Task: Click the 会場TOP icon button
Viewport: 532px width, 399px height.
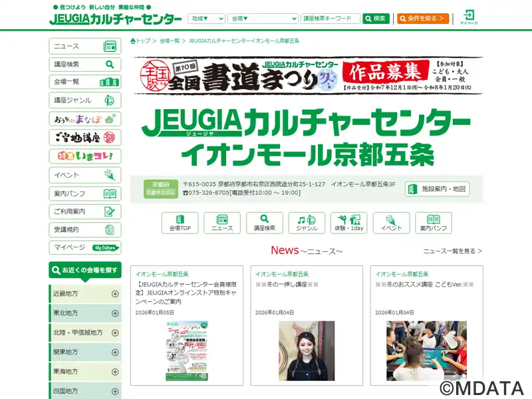Action: (180, 223)
